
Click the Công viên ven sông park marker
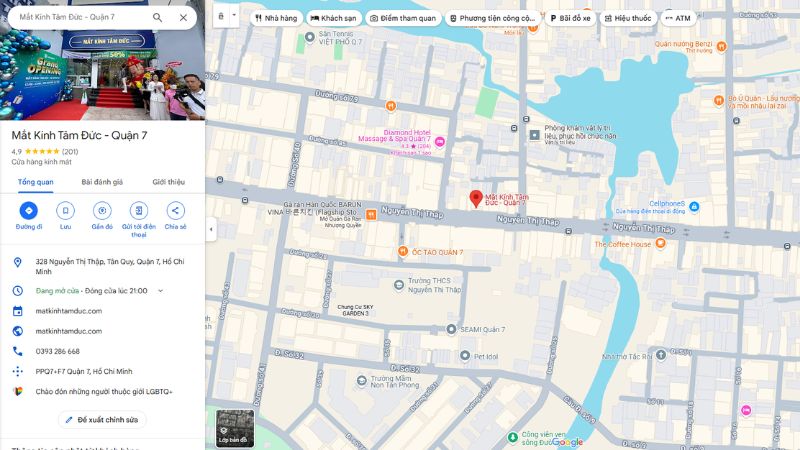point(512,437)
